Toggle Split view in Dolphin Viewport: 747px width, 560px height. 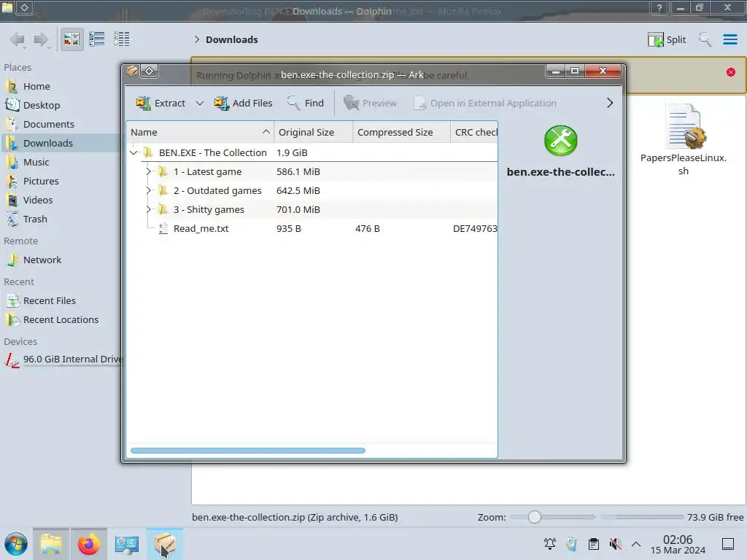(667, 39)
